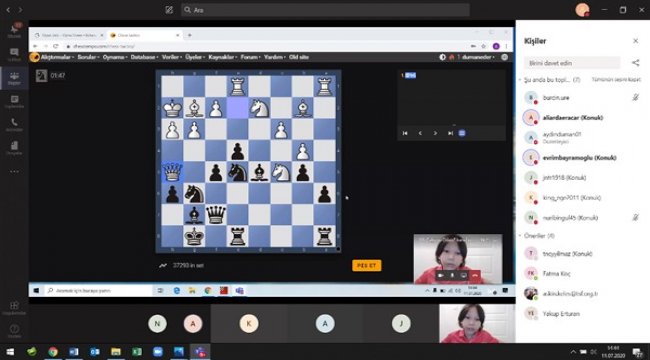The height and width of the screenshot is (360, 650).
Task: Collapse the Öneriler suggestions section
Action: pos(521,236)
